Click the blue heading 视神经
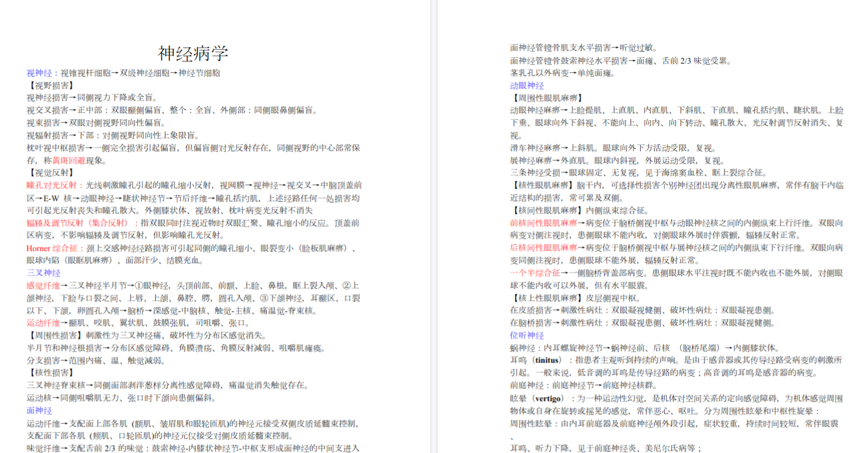 click(x=39, y=73)
